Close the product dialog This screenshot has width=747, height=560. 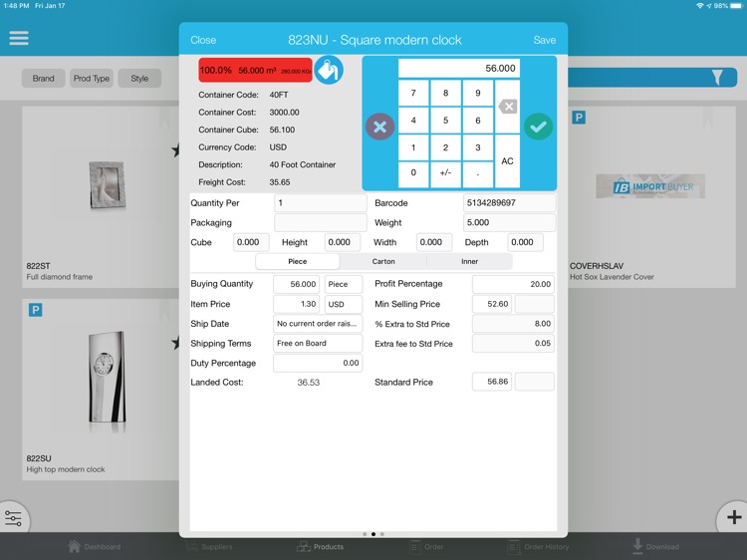tap(203, 40)
